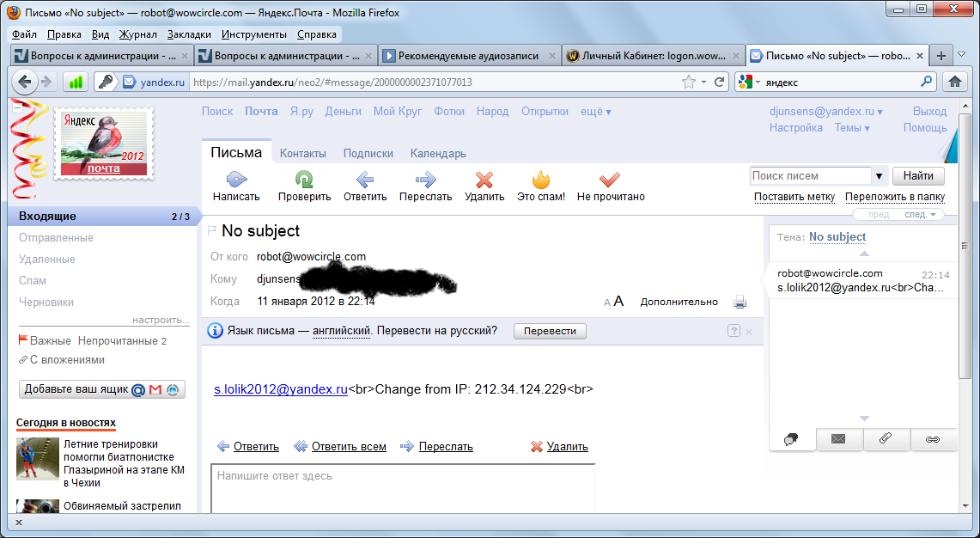This screenshot has width=980, height=538.
Task: Switch to Личный Кабинет browser tab
Action: (654, 56)
